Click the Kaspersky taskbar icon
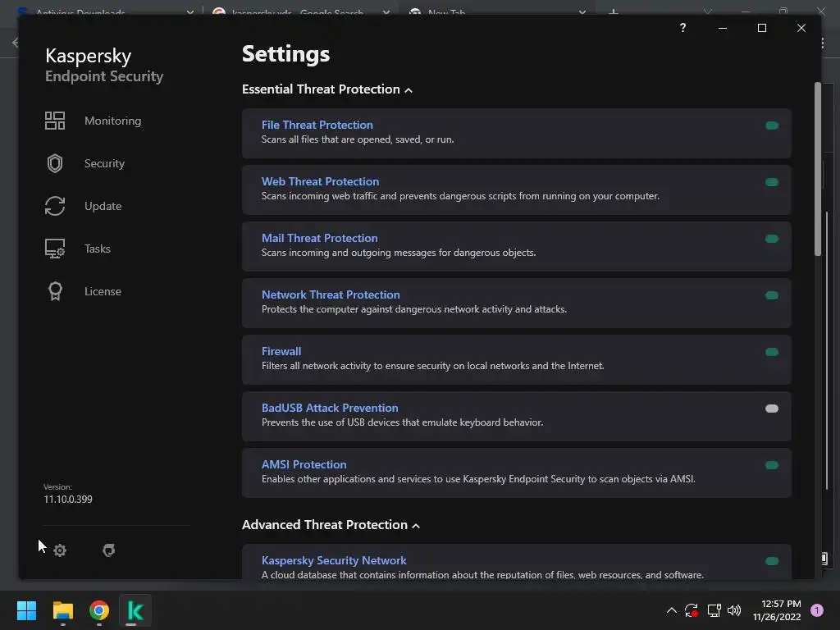This screenshot has height=630, width=840. pyautogui.click(x=135, y=610)
